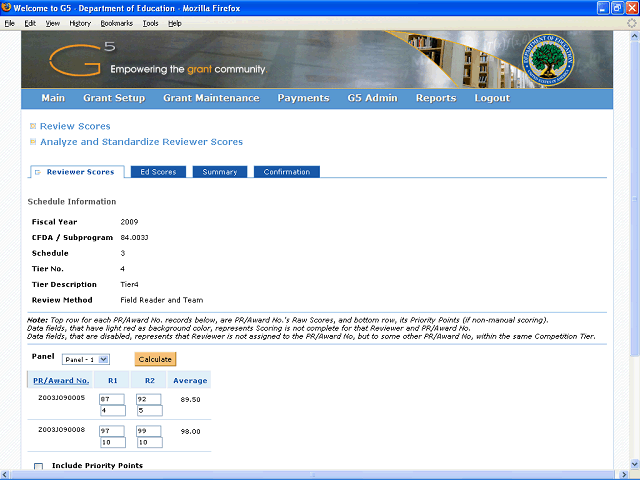Expand the Review Scores section
The width and height of the screenshot is (640, 480).
pyautogui.click(x=75, y=126)
